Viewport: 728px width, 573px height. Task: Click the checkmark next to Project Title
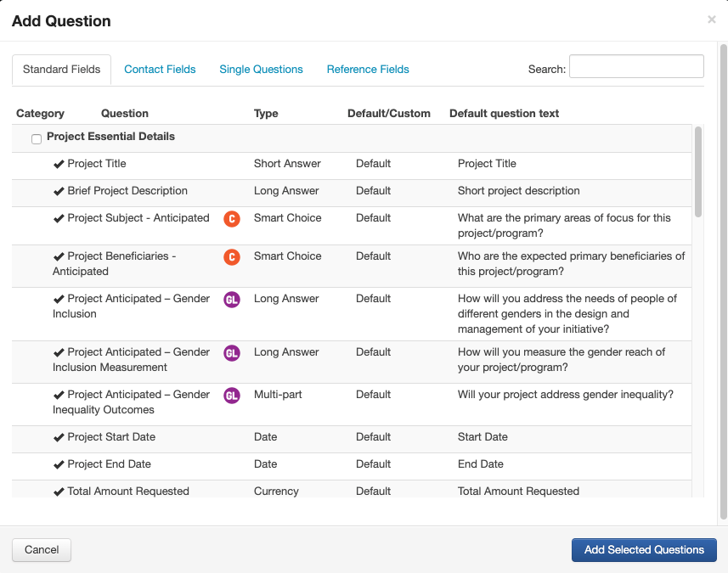pyautogui.click(x=59, y=164)
